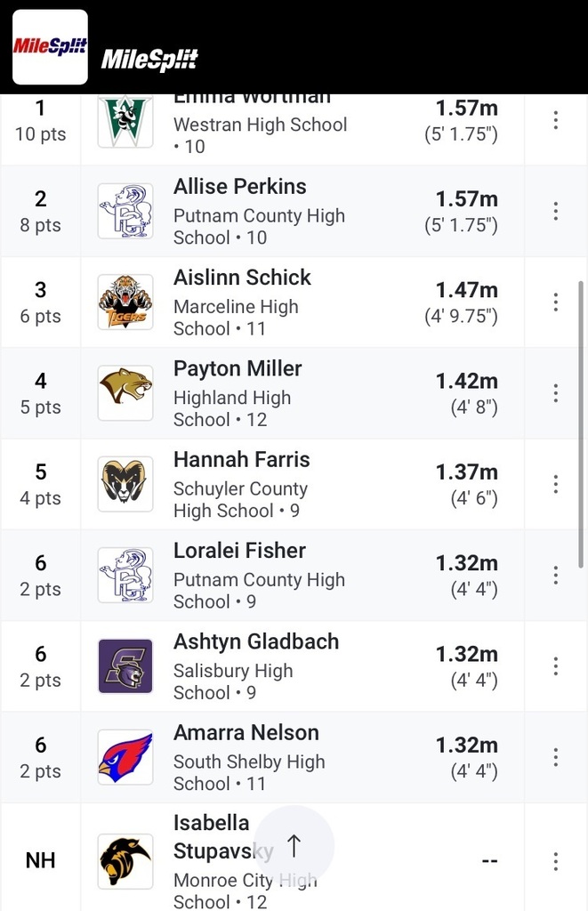Expand options menu for Aislinn Schick
The image size is (588, 911).
coord(556,302)
